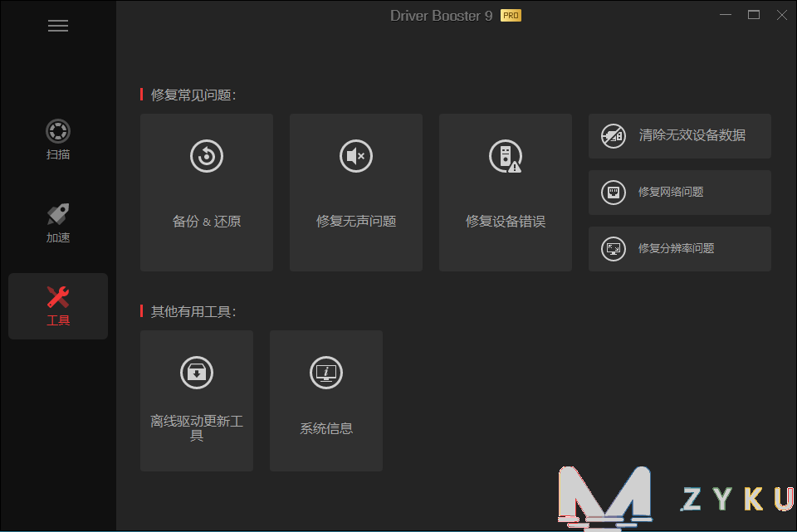The width and height of the screenshot is (797, 532).
Task: Switch to the 扫描 (Scan) tab
Action: pos(58,139)
